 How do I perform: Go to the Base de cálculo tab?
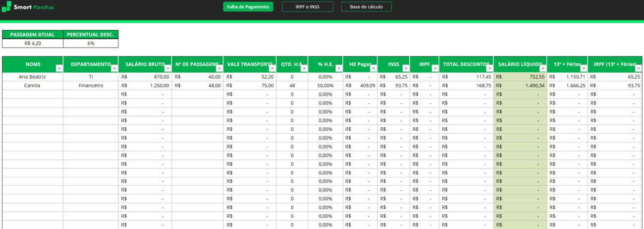click(366, 7)
